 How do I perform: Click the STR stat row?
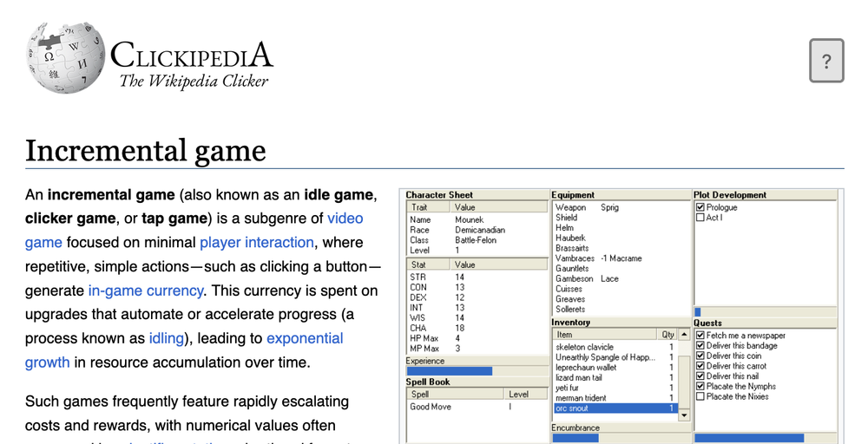click(477, 277)
